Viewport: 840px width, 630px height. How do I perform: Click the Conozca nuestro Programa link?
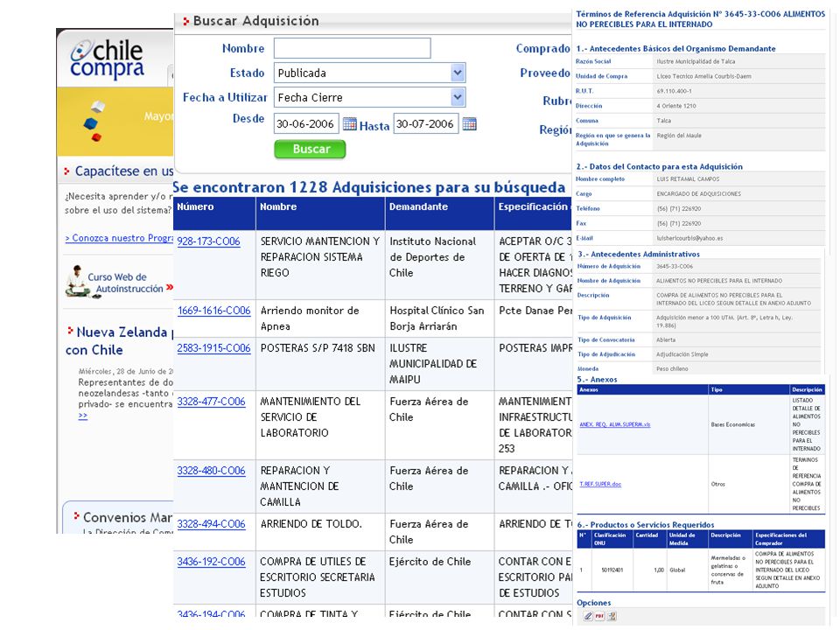(x=119, y=238)
